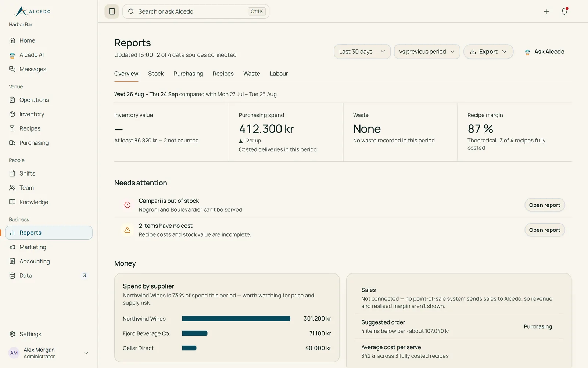This screenshot has height=368, width=588.
Task: Click the Northwind Wines spend bar
Action: click(236, 319)
